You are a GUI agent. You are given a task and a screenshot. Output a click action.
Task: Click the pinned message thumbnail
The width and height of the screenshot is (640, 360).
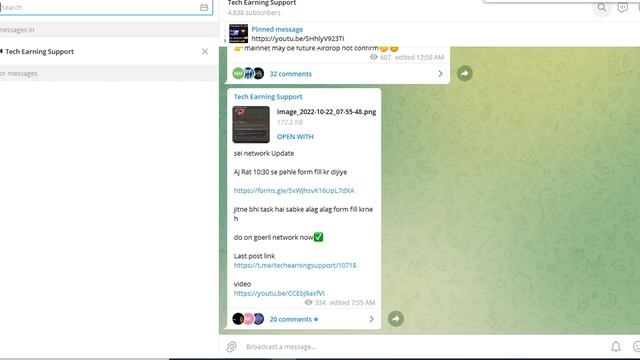[x=238, y=33]
